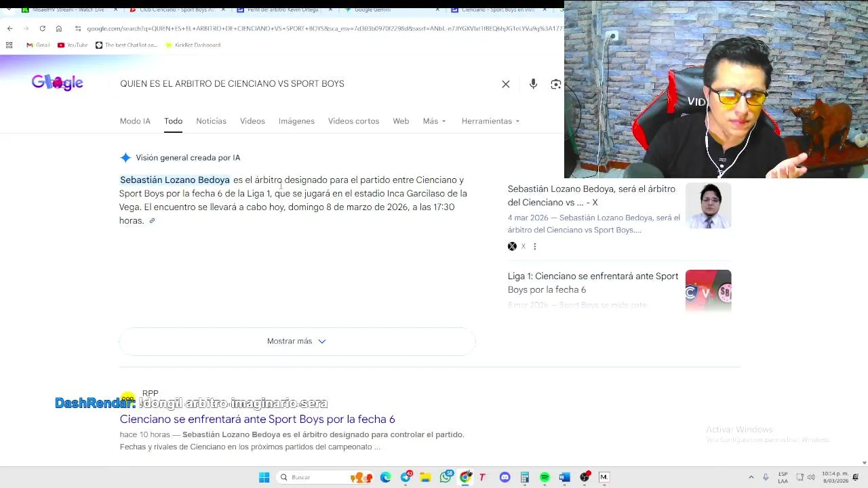The image size is (868, 488).
Task: Open the Windows Start menu
Action: click(264, 477)
